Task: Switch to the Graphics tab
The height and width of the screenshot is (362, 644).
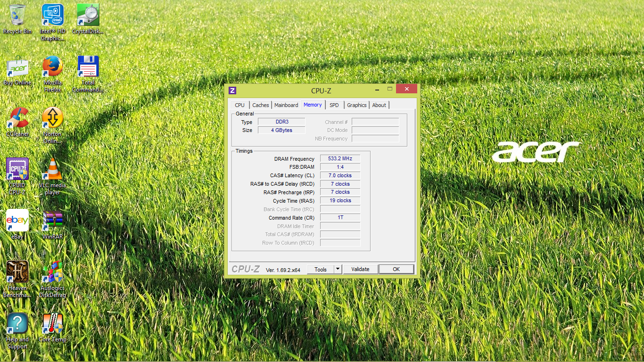Action: tap(356, 105)
